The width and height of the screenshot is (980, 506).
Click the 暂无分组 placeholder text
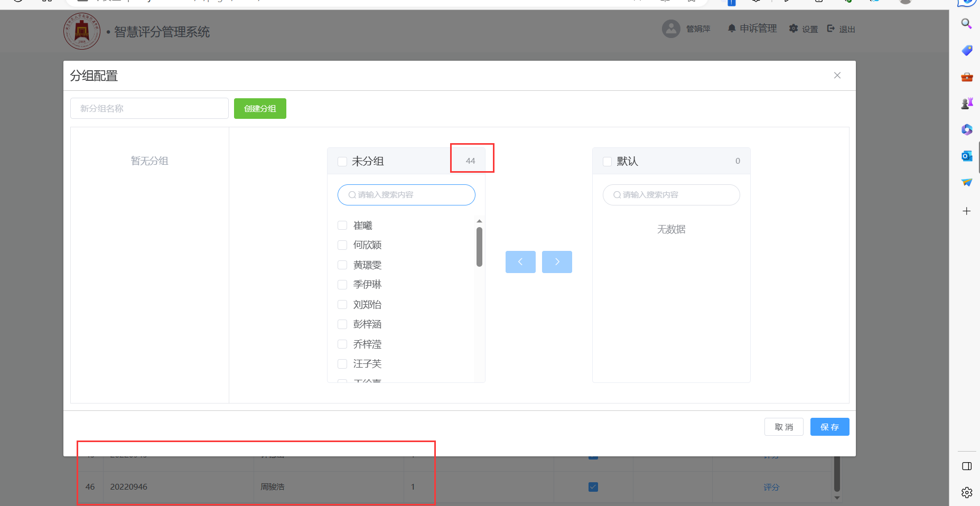tap(150, 161)
